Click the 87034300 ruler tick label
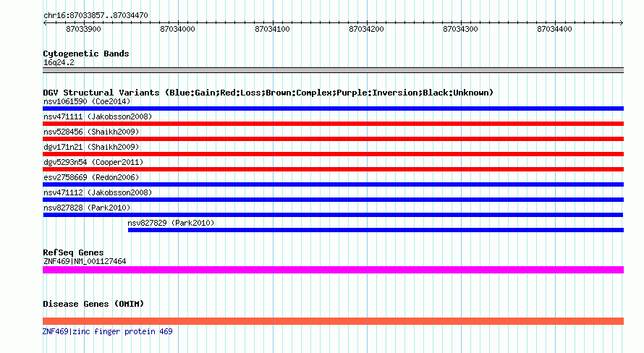This screenshot has width=644, height=353. pos(460,29)
